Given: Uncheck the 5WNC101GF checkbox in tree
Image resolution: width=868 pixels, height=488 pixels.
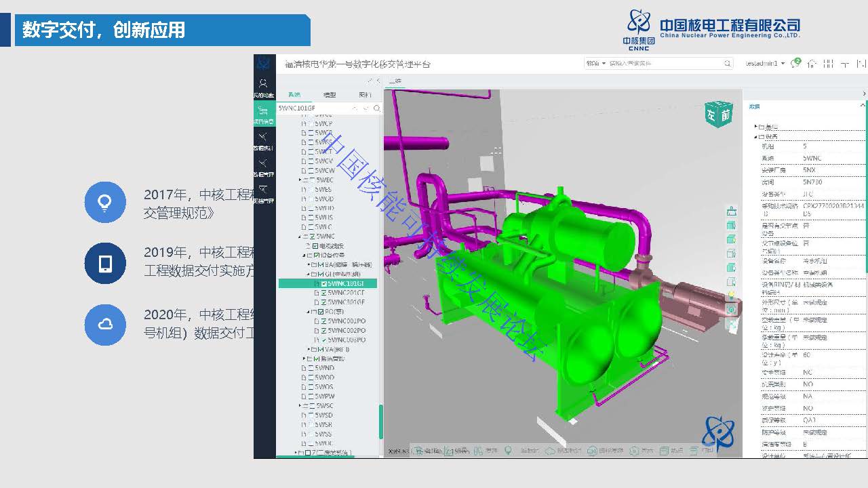Looking at the screenshot, I should click(324, 283).
